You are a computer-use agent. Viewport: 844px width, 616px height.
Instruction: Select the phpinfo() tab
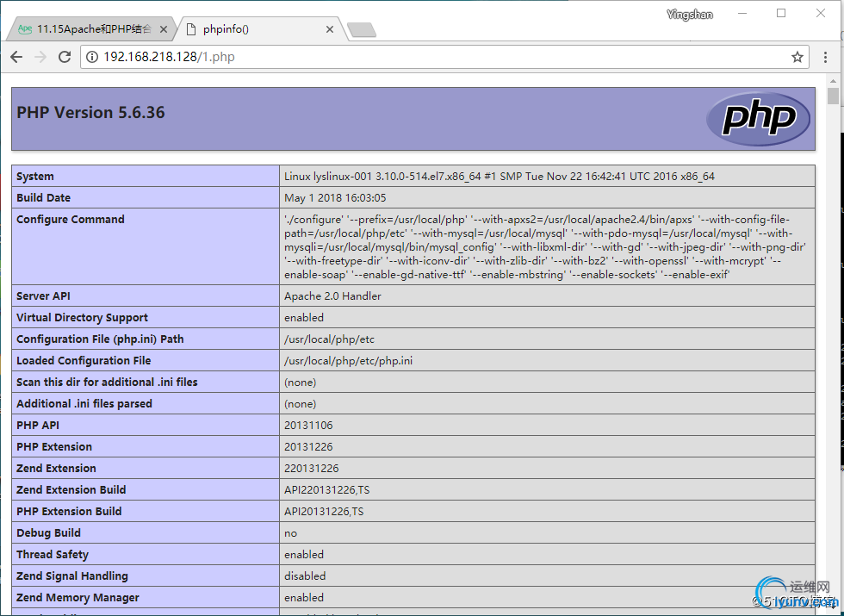pyautogui.click(x=258, y=29)
